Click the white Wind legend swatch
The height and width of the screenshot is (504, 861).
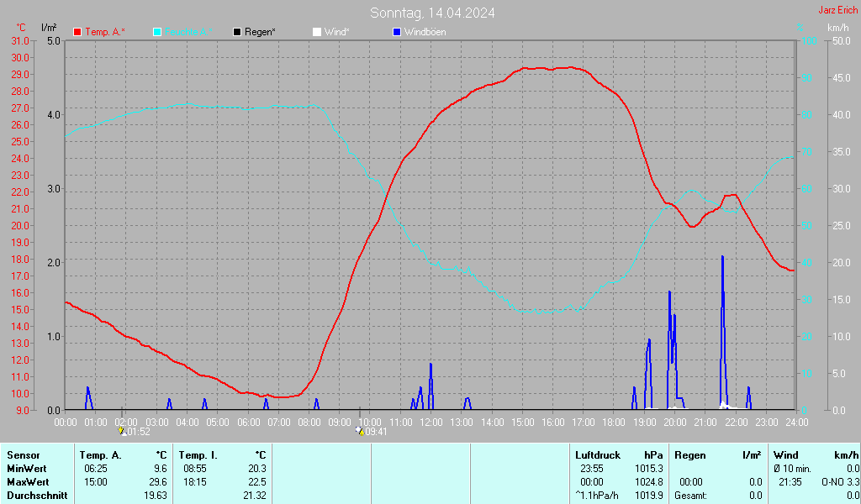pyautogui.click(x=317, y=32)
